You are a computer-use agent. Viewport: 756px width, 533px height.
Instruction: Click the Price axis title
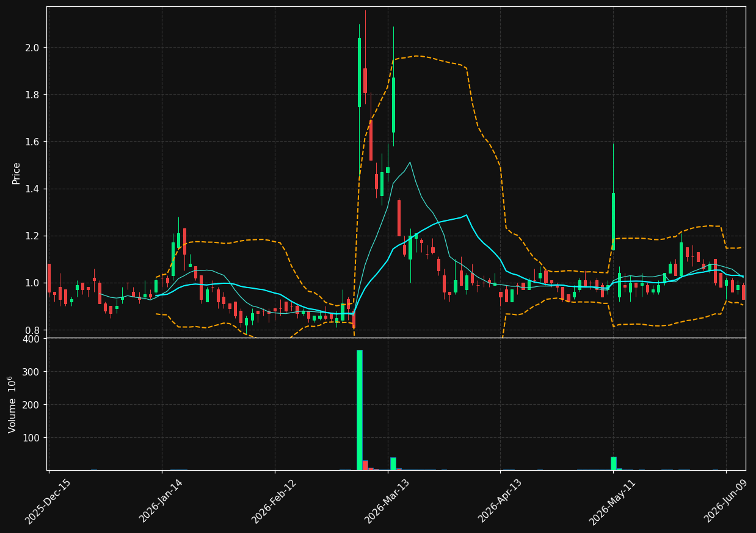point(16,173)
